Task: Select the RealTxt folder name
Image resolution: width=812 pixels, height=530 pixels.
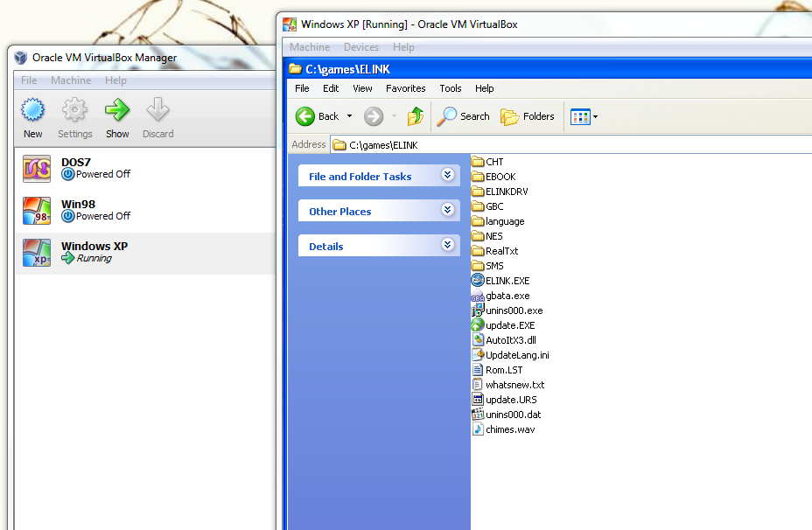Action: pyautogui.click(x=501, y=251)
